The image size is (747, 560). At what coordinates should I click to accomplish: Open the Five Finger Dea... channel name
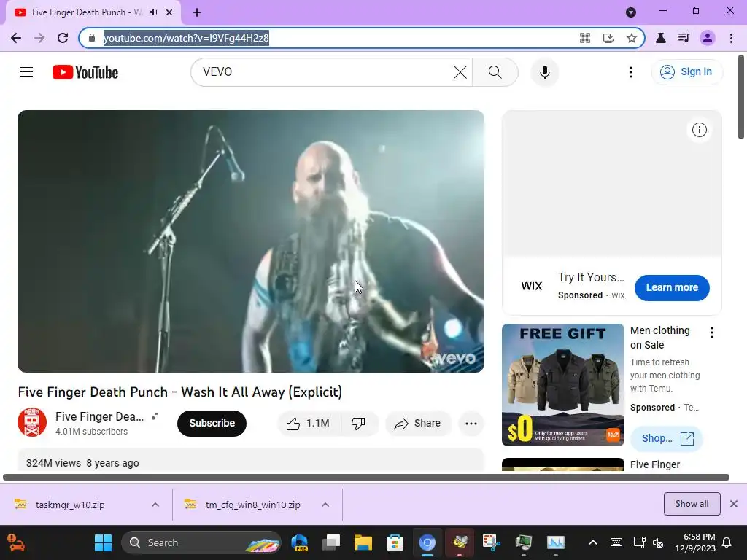coord(99,416)
